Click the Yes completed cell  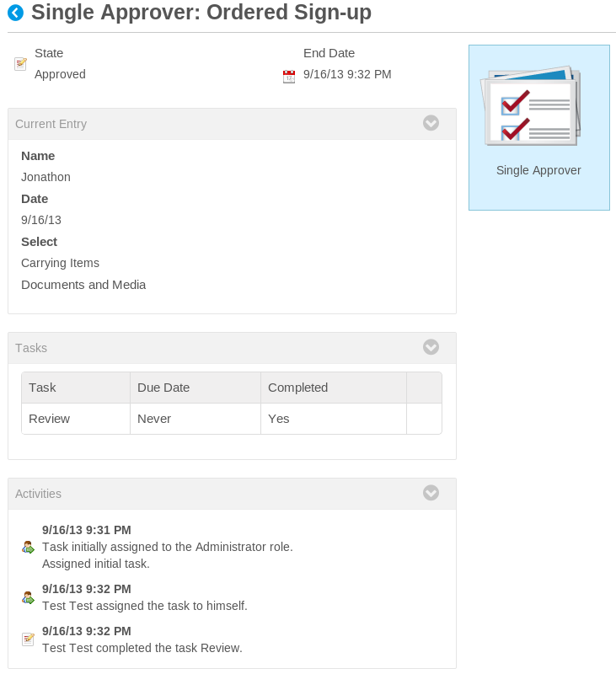point(334,419)
